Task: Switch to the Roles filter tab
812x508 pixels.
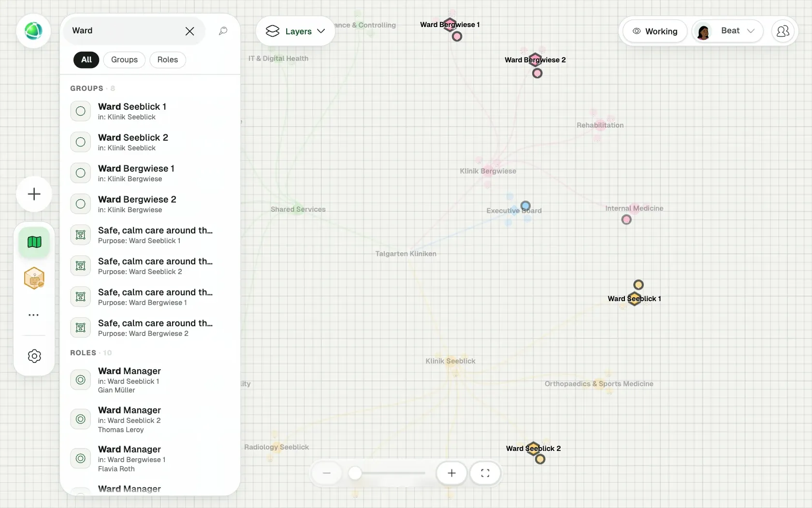Action: (x=168, y=59)
